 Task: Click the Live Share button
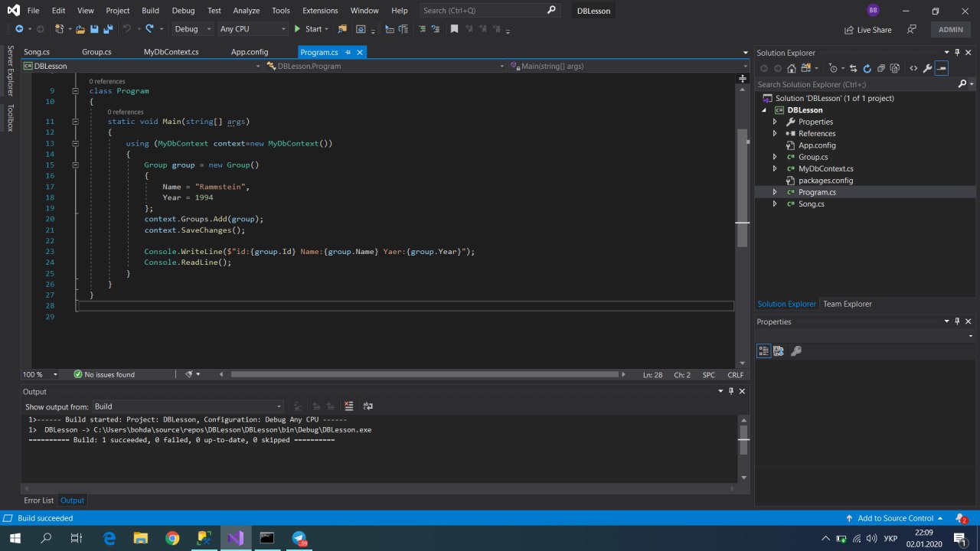tap(868, 30)
